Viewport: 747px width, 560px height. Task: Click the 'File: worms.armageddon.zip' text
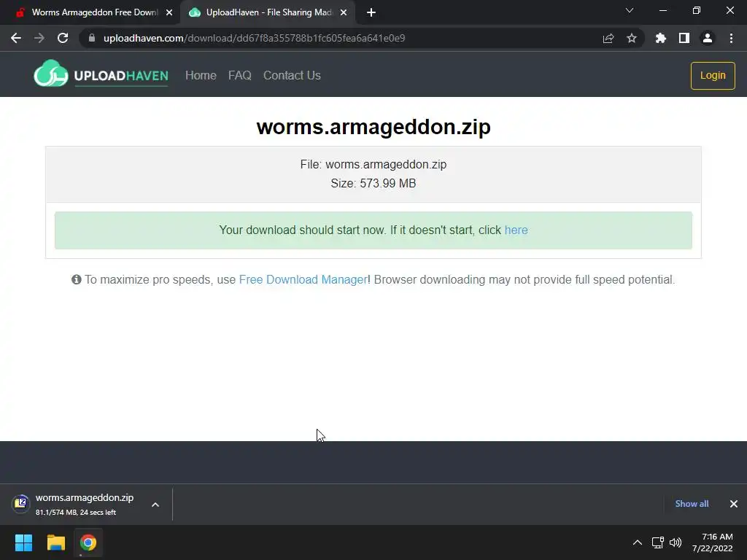click(x=373, y=164)
